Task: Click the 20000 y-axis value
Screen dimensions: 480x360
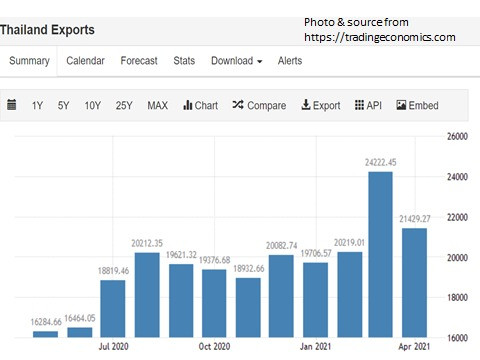Action: pos(457,258)
